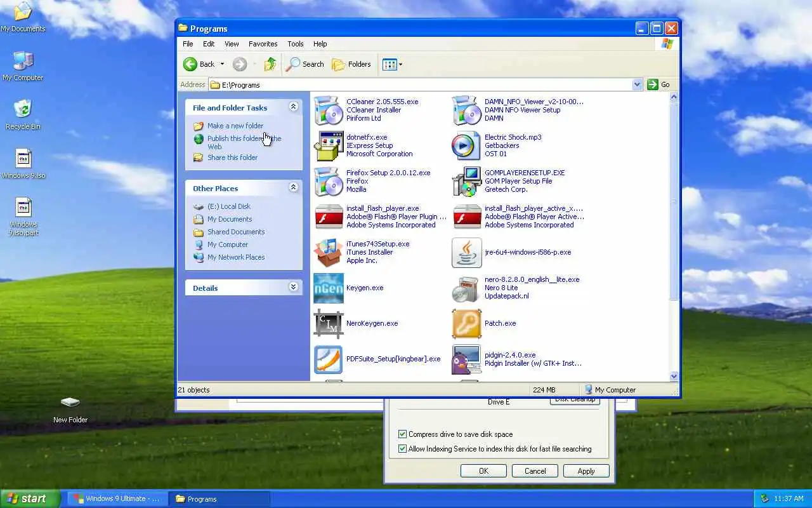Open the Search toolbar button

(x=305, y=64)
